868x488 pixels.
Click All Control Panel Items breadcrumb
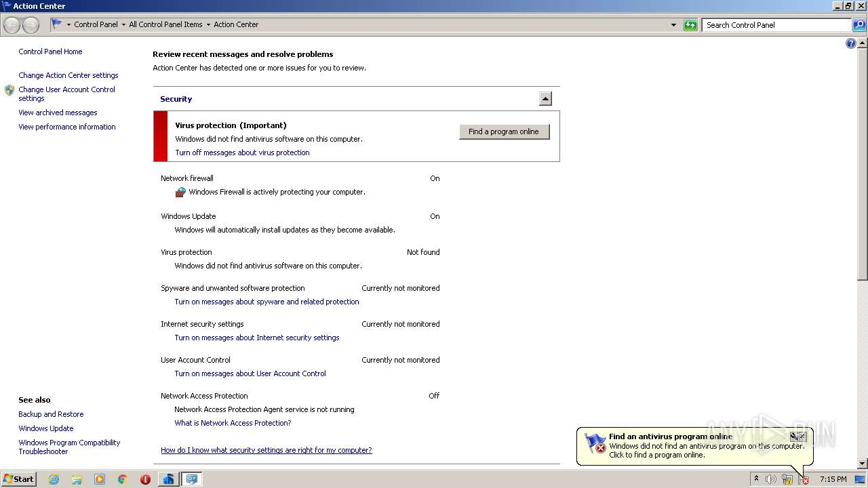pyautogui.click(x=165, y=24)
